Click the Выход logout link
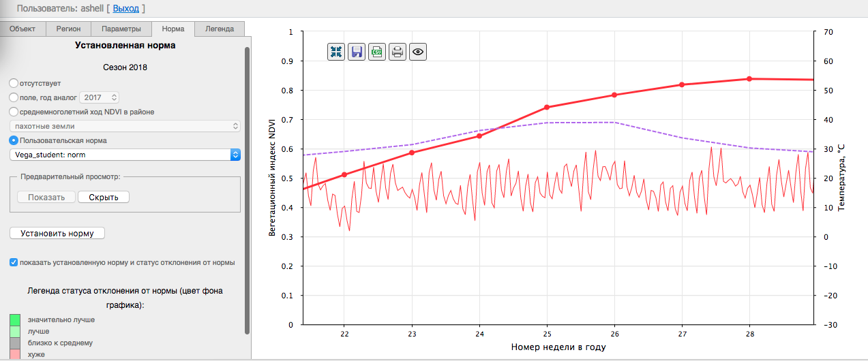Viewport: 868px width, 361px height. point(125,8)
